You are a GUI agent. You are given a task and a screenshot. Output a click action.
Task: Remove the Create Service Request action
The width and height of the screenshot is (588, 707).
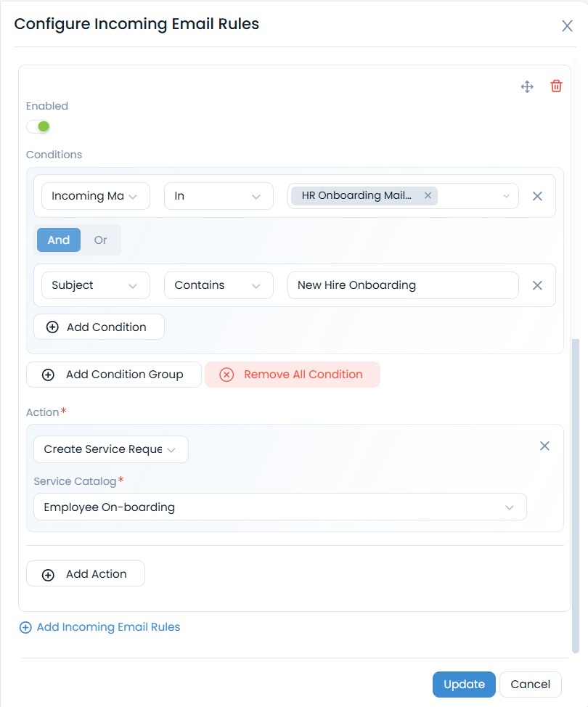point(544,446)
